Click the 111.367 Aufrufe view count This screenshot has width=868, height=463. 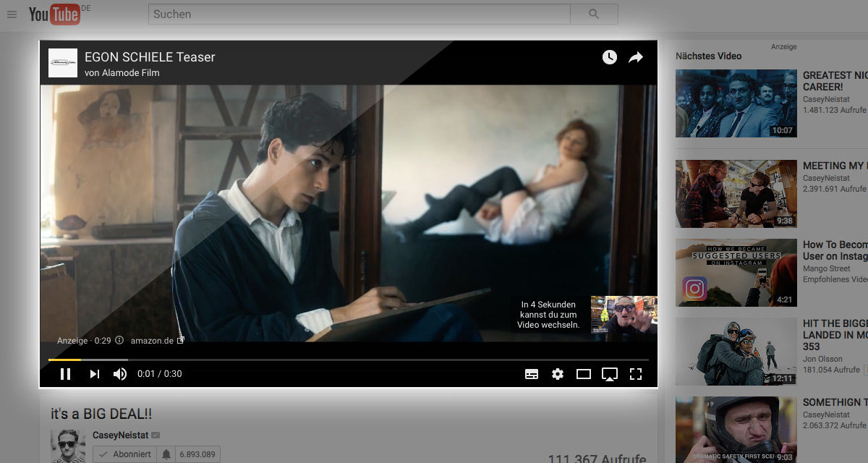click(x=597, y=458)
